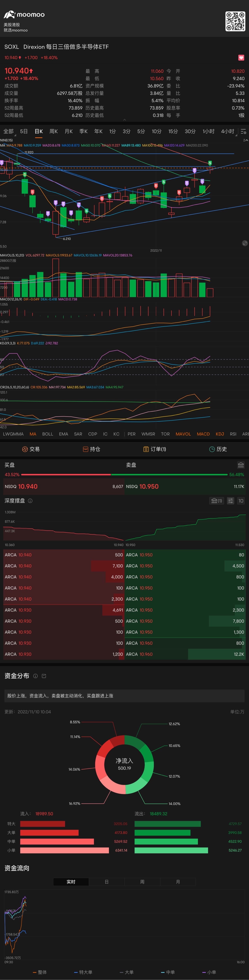This screenshot has width=249, height=980.
Task: Select ARCA bid row with 7,100 shares
Action: coord(63,566)
